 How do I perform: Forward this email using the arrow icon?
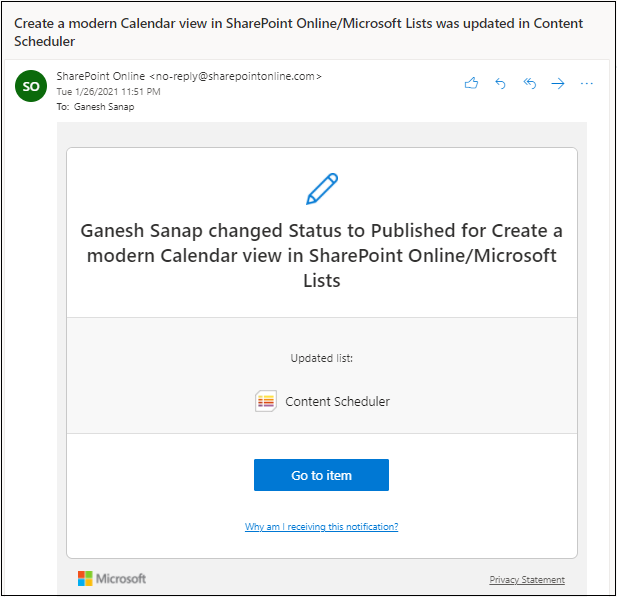[558, 83]
